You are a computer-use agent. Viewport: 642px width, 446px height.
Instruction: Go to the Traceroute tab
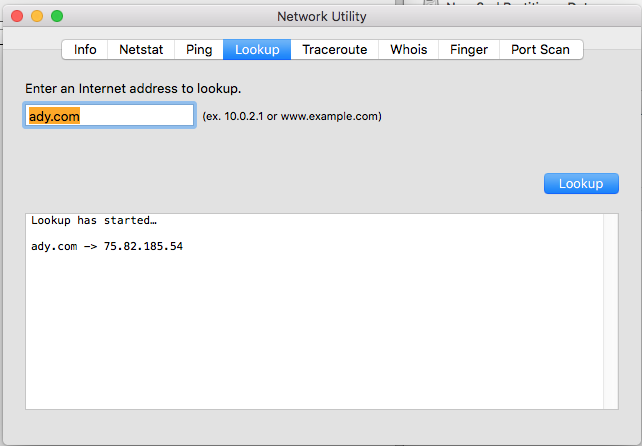tap(334, 49)
